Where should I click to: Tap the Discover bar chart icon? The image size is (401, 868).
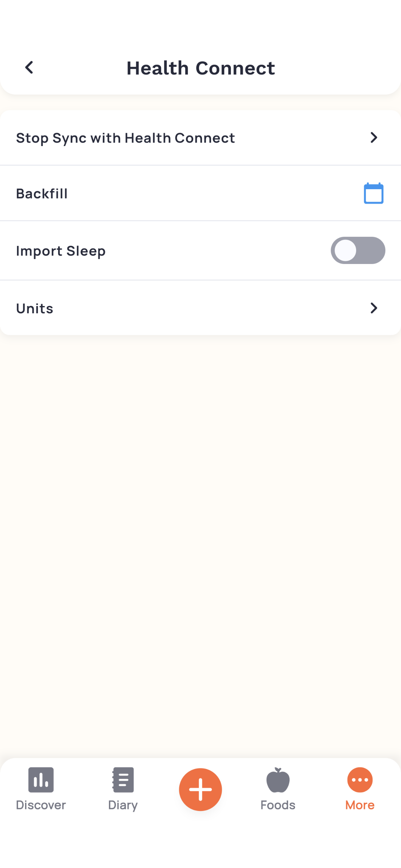41,780
